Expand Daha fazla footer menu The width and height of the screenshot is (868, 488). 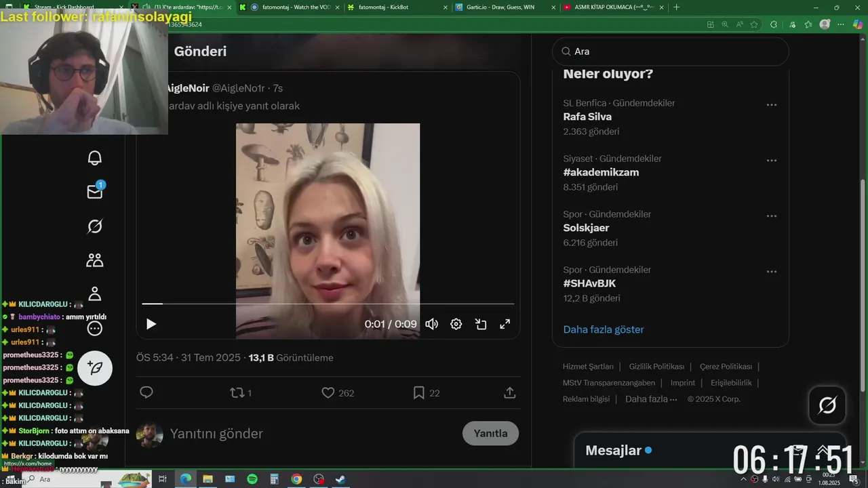pyautogui.click(x=651, y=399)
